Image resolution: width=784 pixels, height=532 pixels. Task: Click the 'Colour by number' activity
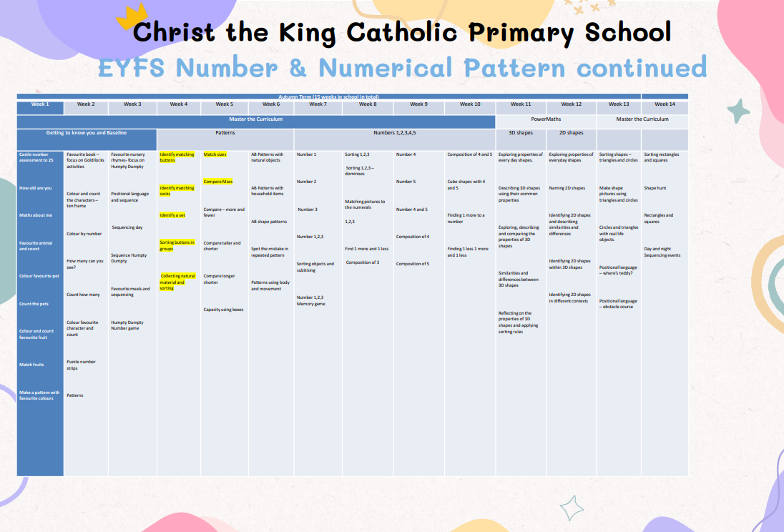[x=84, y=234]
